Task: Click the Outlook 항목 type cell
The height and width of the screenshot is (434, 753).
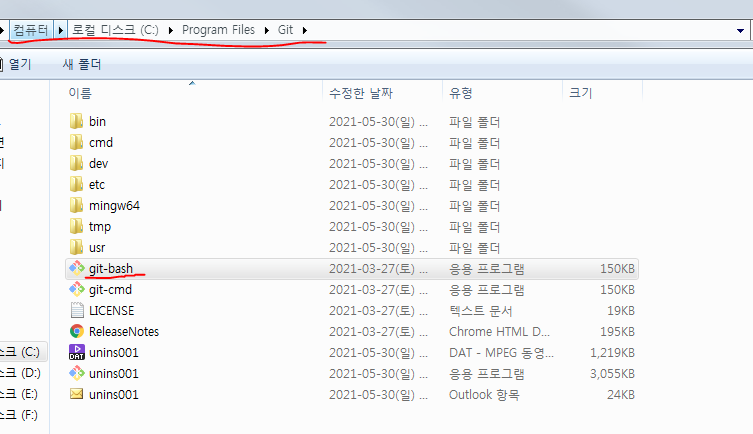Action: pos(484,394)
